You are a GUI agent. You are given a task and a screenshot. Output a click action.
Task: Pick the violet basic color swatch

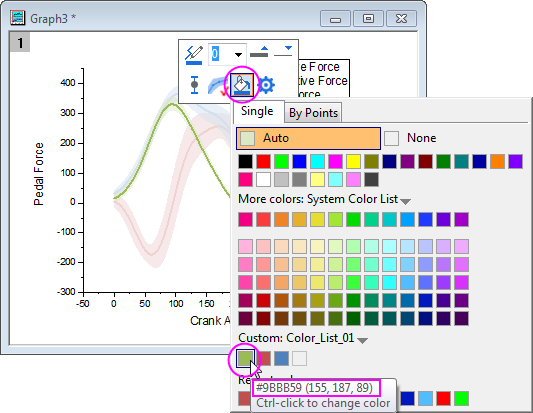516,161
